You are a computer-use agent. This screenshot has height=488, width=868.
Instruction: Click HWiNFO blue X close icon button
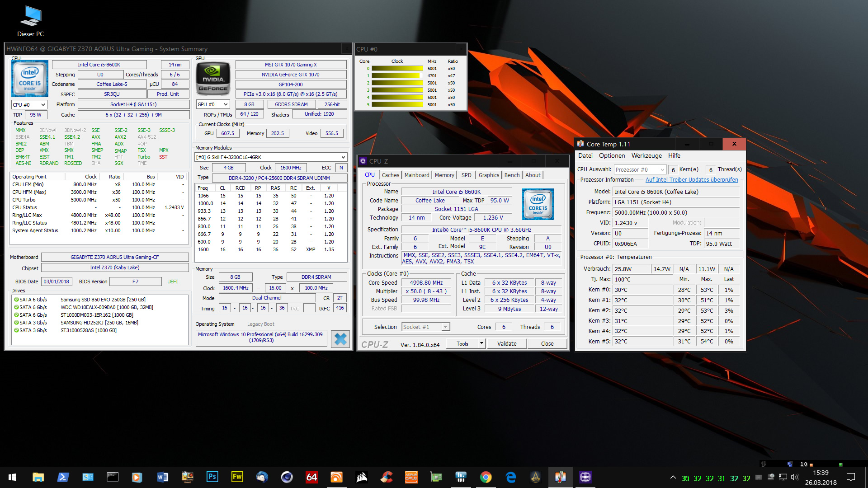tap(340, 339)
